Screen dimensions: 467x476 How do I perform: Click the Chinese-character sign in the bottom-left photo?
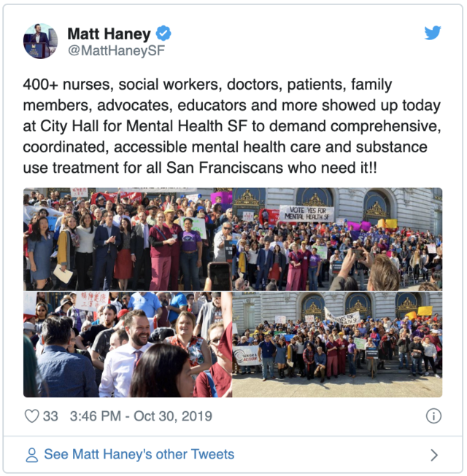point(90,301)
